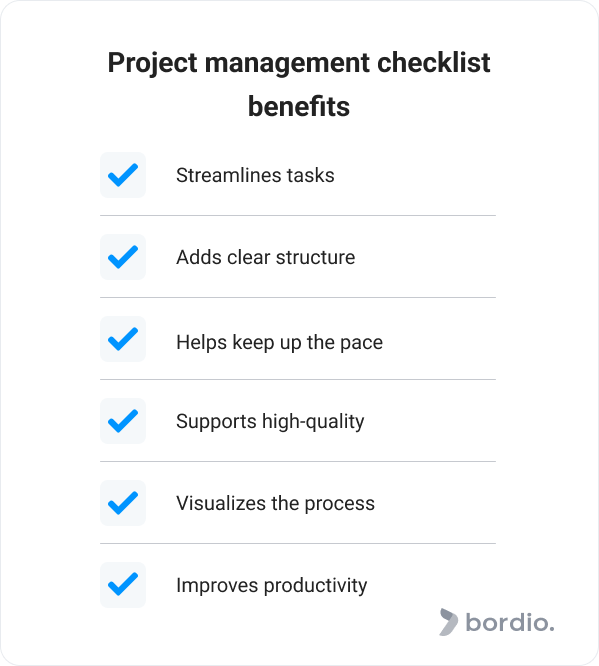This screenshot has width=599, height=666.
Task: Open the bordio. wordmark link
Action: [510, 623]
